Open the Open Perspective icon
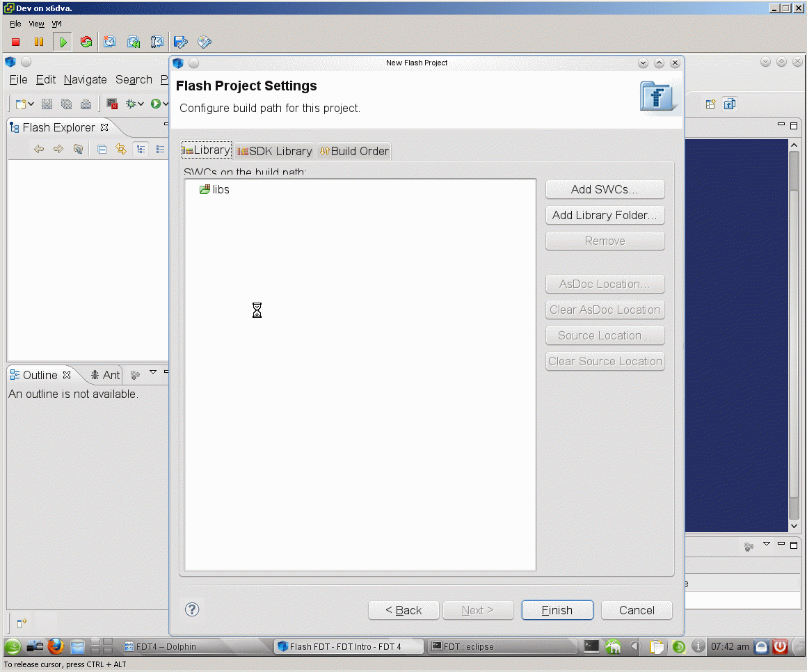This screenshot has height=672, width=807. tap(710, 104)
